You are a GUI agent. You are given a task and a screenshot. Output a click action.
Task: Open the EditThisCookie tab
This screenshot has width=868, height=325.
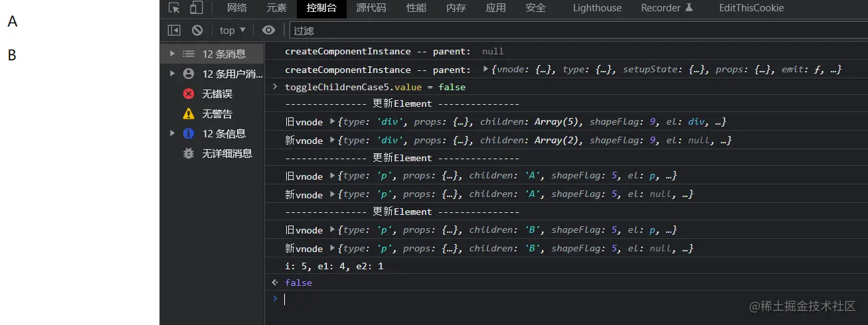(x=751, y=8)
